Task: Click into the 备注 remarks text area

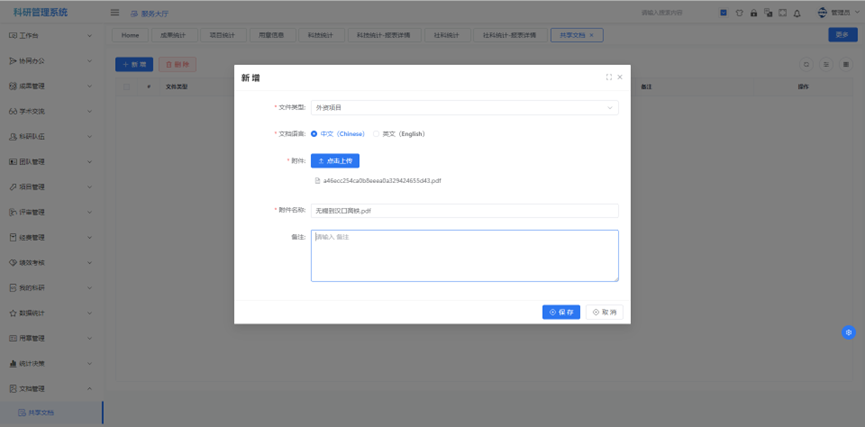Action: point(464,256)
